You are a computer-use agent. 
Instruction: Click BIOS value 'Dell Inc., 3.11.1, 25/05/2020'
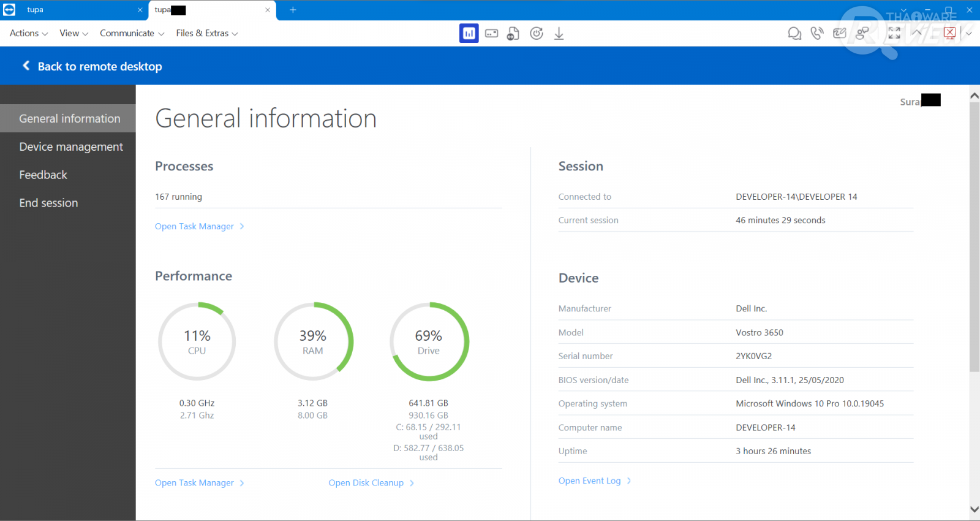click(790, 380)
